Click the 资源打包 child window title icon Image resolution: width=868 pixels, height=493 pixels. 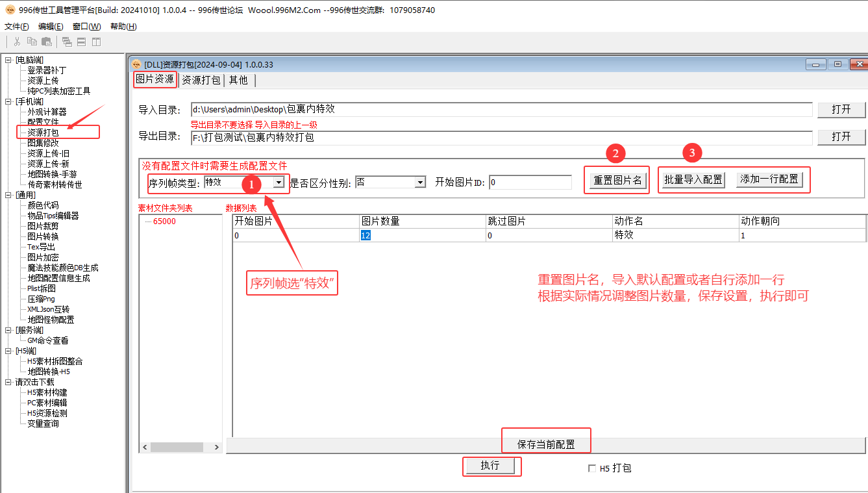[136, 64]
